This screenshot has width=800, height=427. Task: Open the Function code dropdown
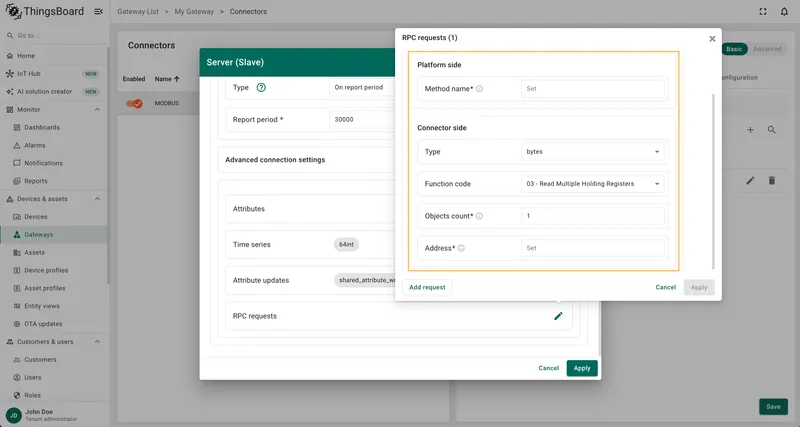tap(593, 184)
